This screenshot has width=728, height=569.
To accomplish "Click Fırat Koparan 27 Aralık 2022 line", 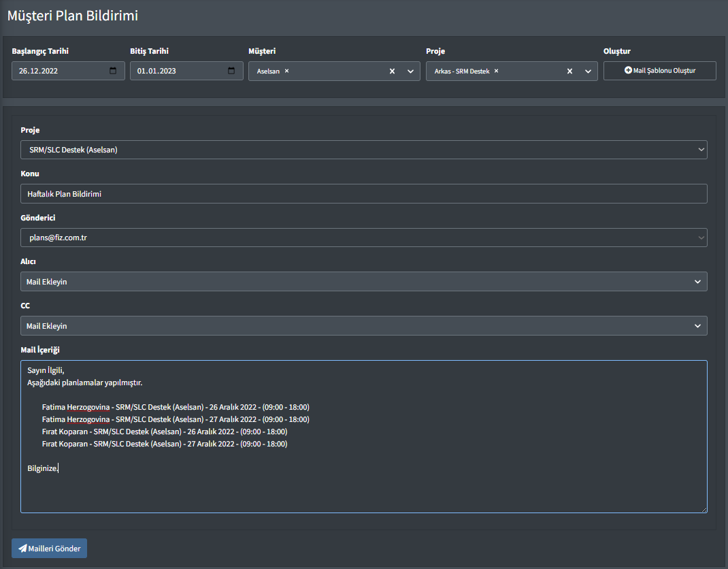I will pos(165,444).
